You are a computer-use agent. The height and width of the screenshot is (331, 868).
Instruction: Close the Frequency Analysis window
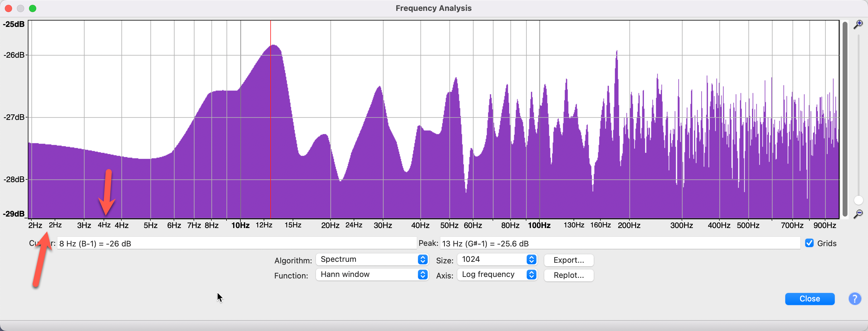(x=810, y=299)
